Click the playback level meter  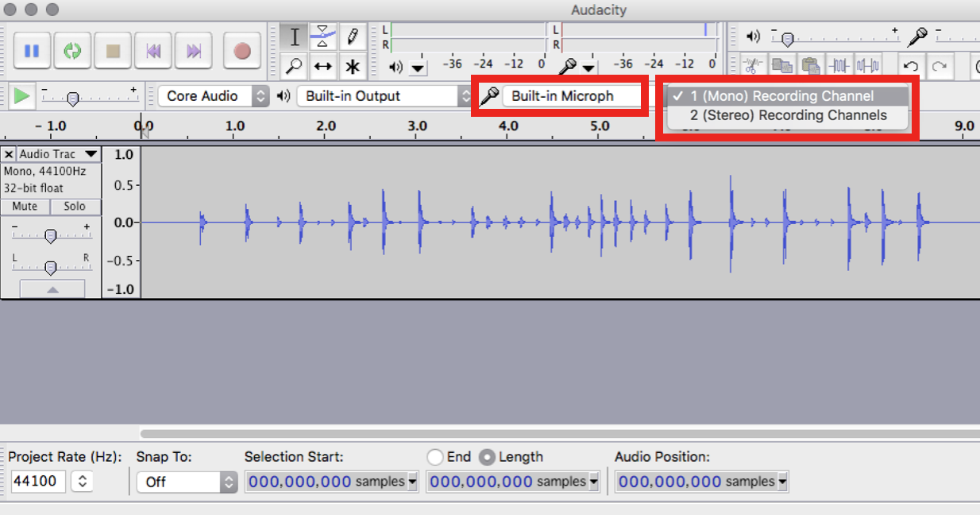click(x=467, y=37)
